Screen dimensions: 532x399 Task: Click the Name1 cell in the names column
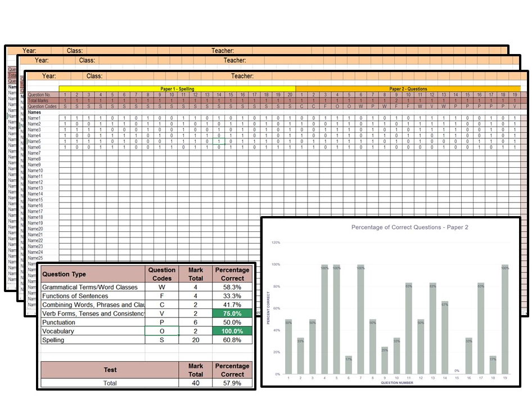[x=35, y=118]
